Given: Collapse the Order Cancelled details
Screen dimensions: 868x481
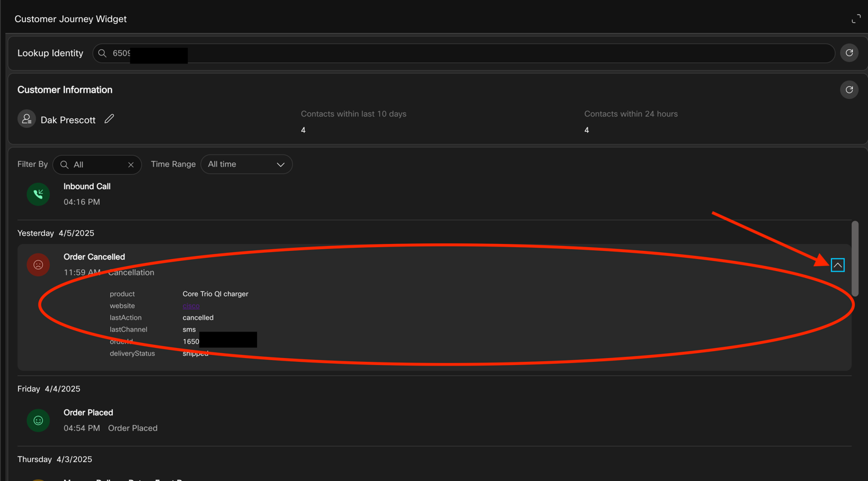Looking at the screenshot, I should click(x=837, y=265).
